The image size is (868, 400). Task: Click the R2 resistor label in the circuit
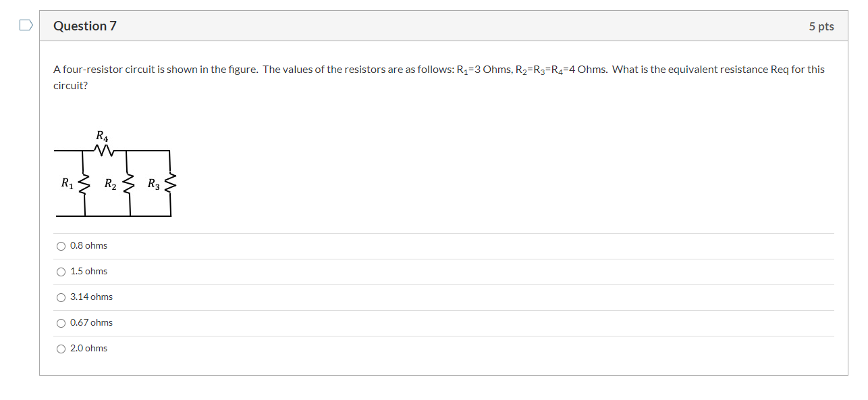(x=109, y=183)
